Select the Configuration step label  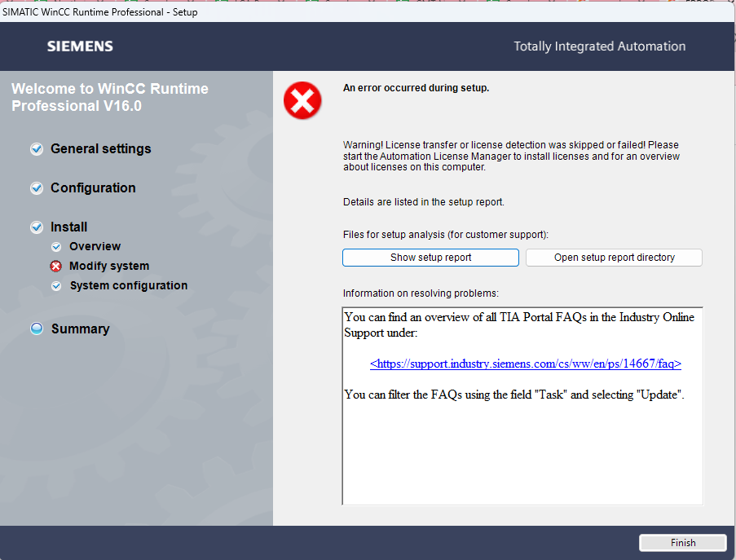tap(93, 187)
